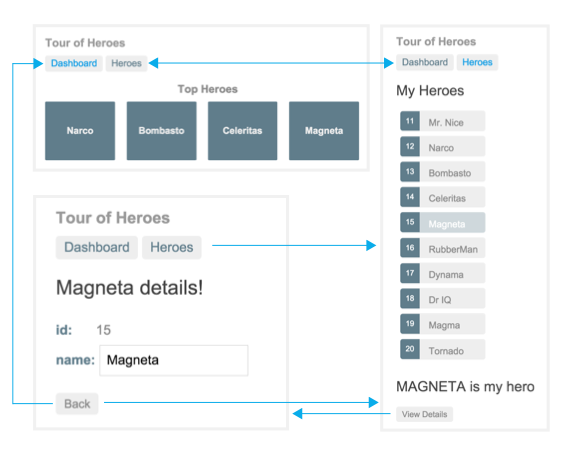
Task: Click Heroes tab next to Top Heroes dashboard
Action: [126, 63]
